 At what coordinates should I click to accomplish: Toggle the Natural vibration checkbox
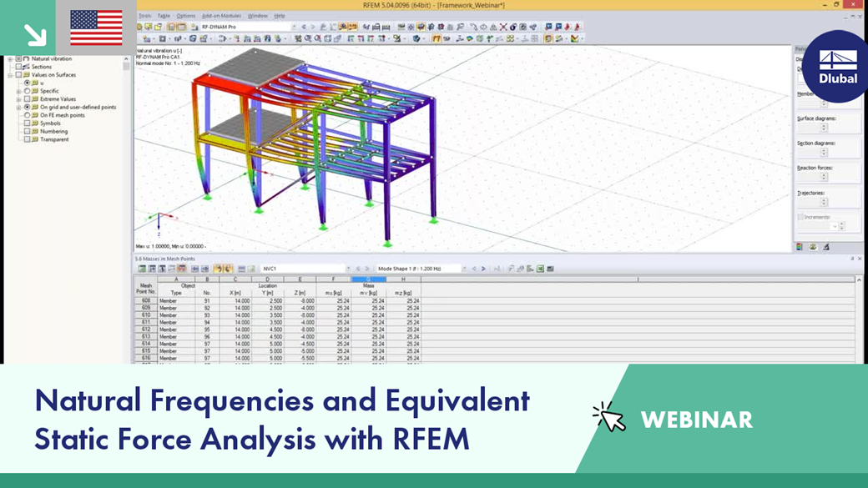tap(18, 58)
